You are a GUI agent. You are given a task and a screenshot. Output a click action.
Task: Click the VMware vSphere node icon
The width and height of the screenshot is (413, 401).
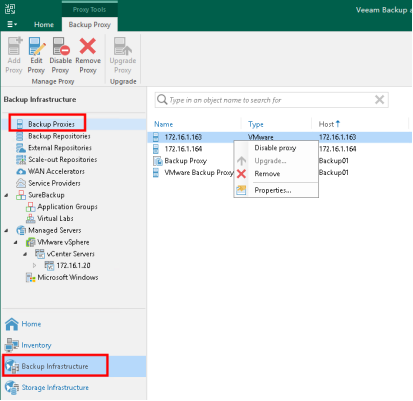tap(30, 242)
